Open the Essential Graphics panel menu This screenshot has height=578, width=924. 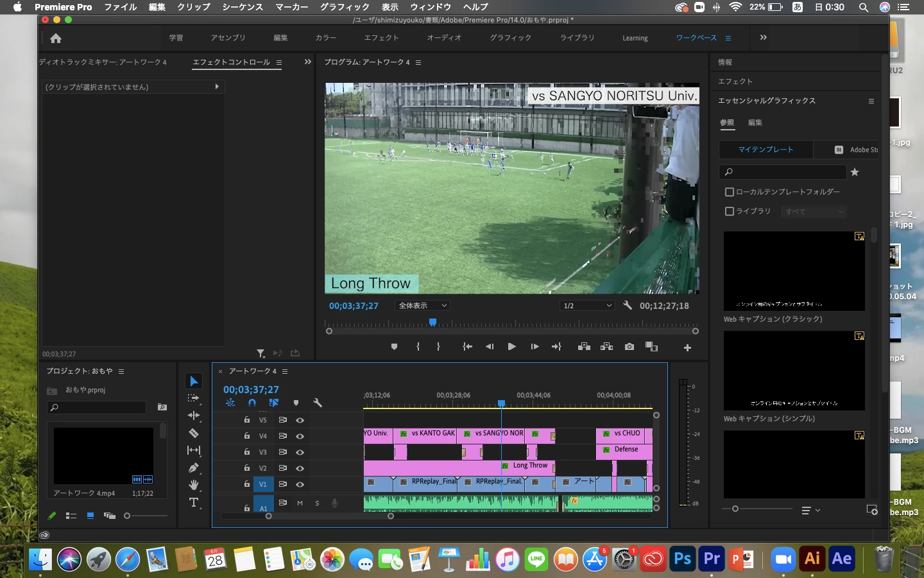(x=871, y=101)
